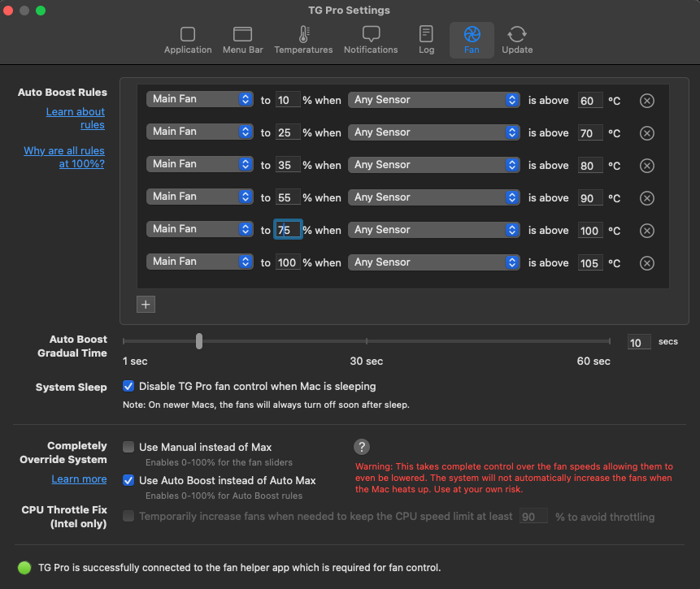The image size is (700, 589).
Task: Open the Temperatures thermometer icon
Action: tap(303, 35)
